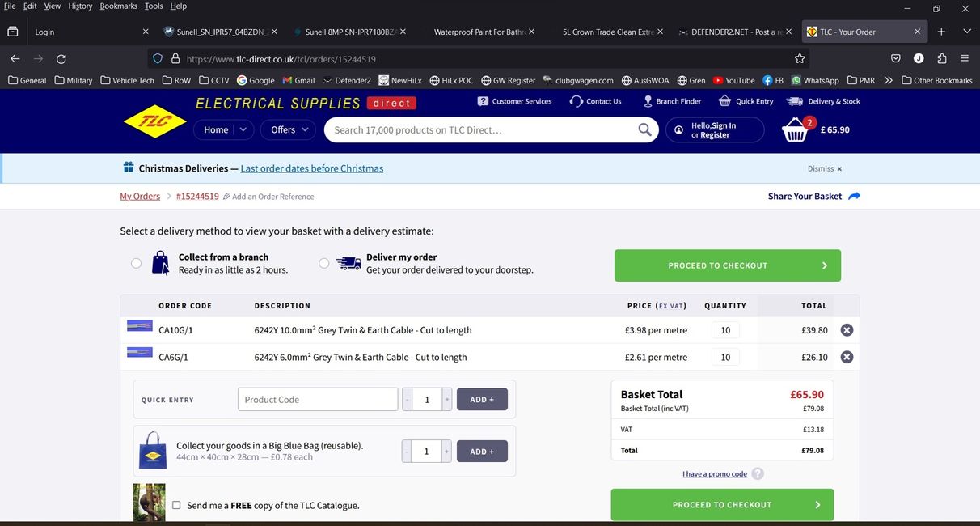The height and width of the screenshot is (526, 980).
Task: Open the Vehicle Tech bookmarks folder
Action: 127,80
